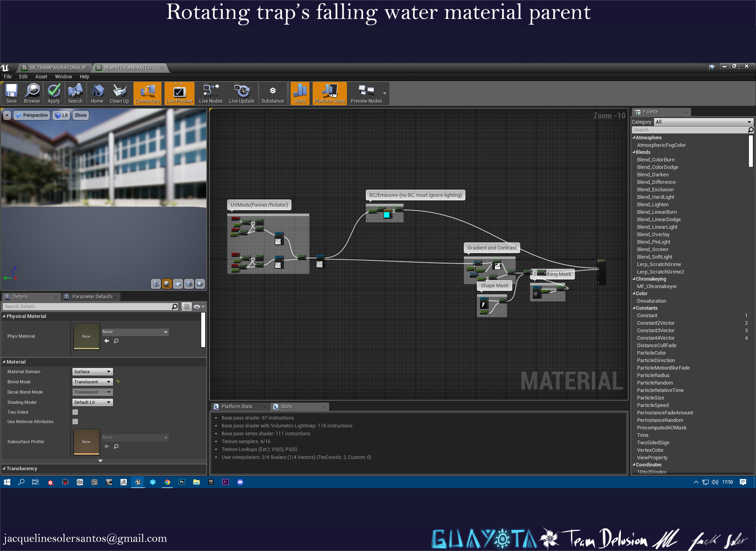Clean Up unused material nodes
Screen dimensions: 756x551
(119, 93)
